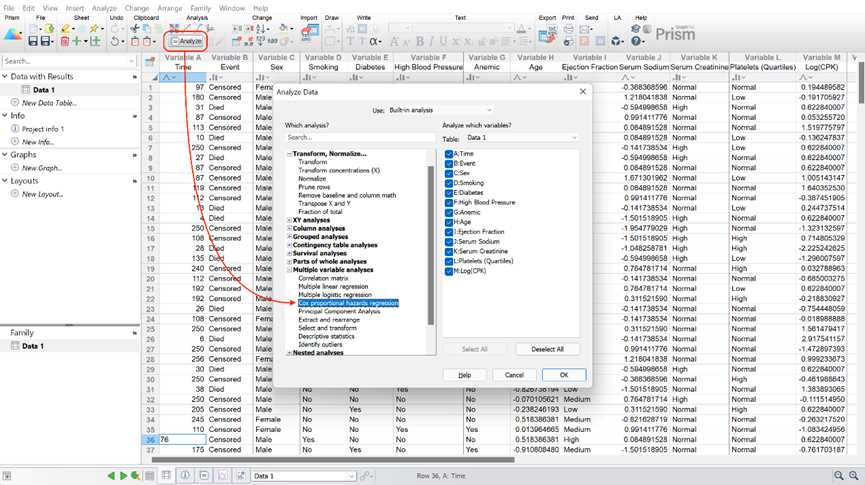
Task: Click the graph sheet icon in status bar
Action: (222, 476)
